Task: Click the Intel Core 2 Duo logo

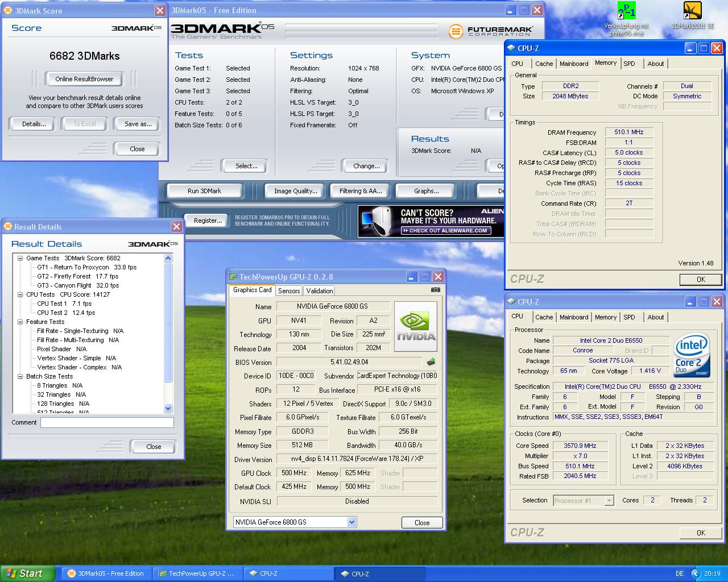Action: point(692,356)
